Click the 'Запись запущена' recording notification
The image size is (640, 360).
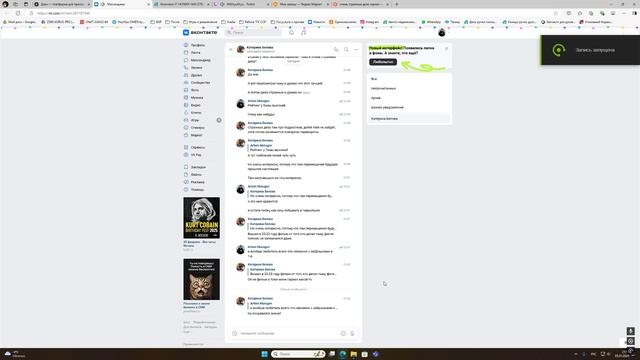coord(590,50)
